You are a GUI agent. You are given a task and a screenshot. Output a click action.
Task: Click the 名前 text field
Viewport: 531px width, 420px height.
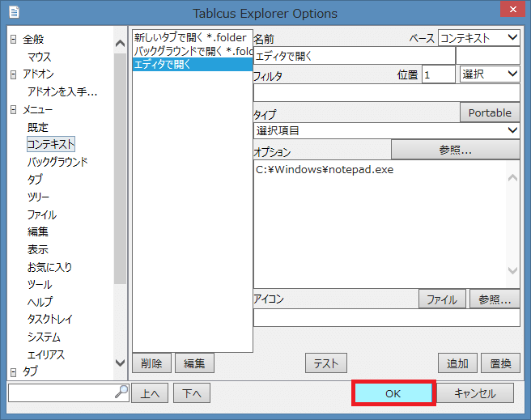354,56
